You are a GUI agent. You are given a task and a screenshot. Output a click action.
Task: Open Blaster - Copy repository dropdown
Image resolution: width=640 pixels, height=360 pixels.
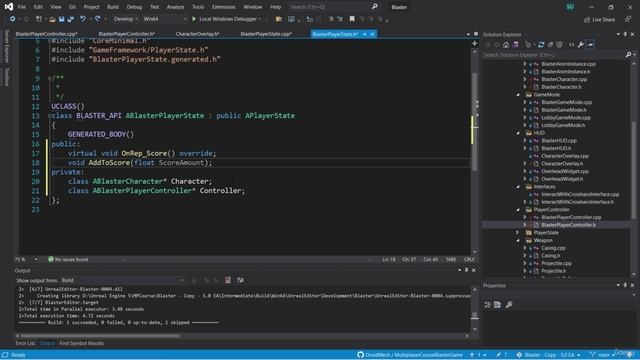tap(549, 355)
